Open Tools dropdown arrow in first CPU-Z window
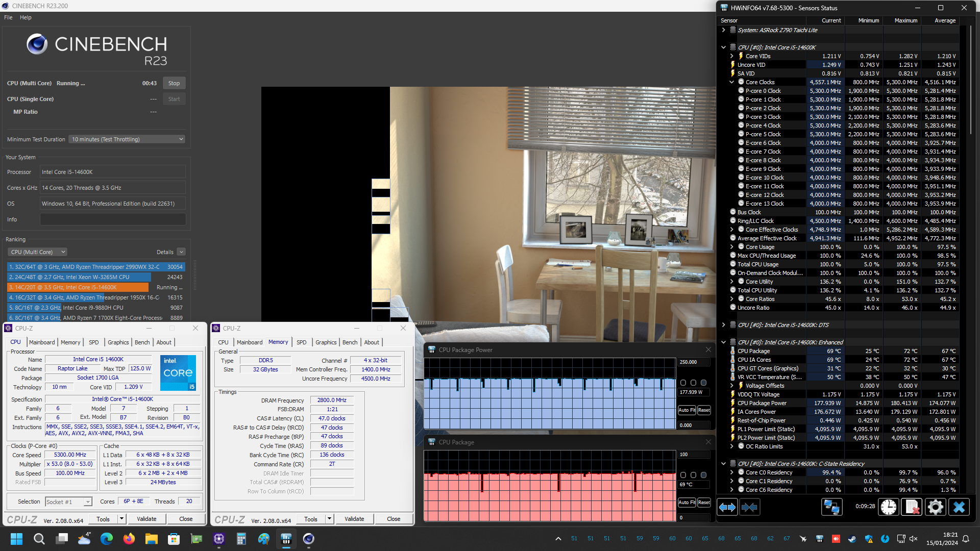 (121, 519)
